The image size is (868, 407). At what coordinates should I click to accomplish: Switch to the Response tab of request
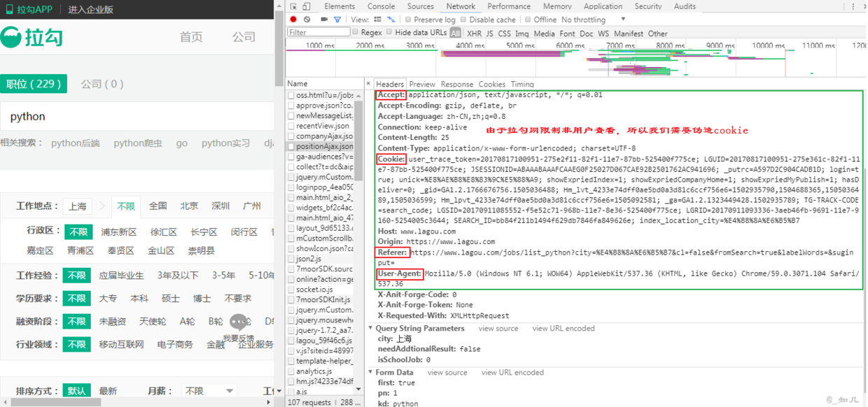tap(457, 84)
